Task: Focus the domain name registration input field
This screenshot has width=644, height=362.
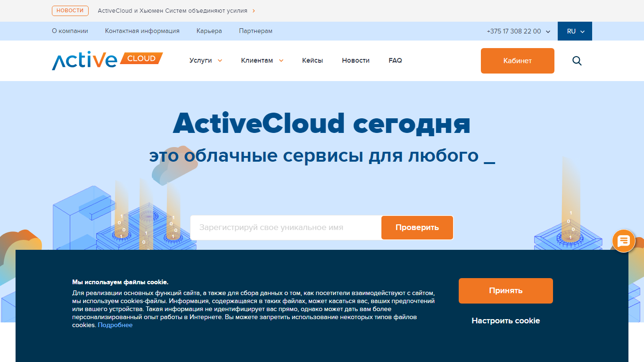Action: click(286, 228)
